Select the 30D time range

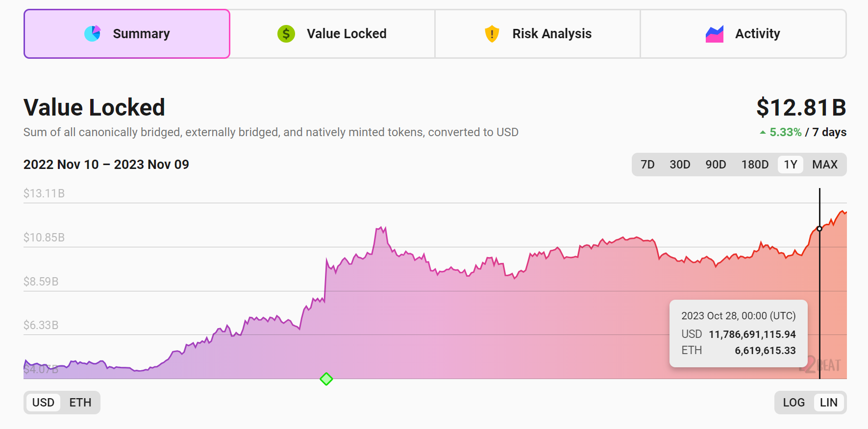[x=680, y=165]
